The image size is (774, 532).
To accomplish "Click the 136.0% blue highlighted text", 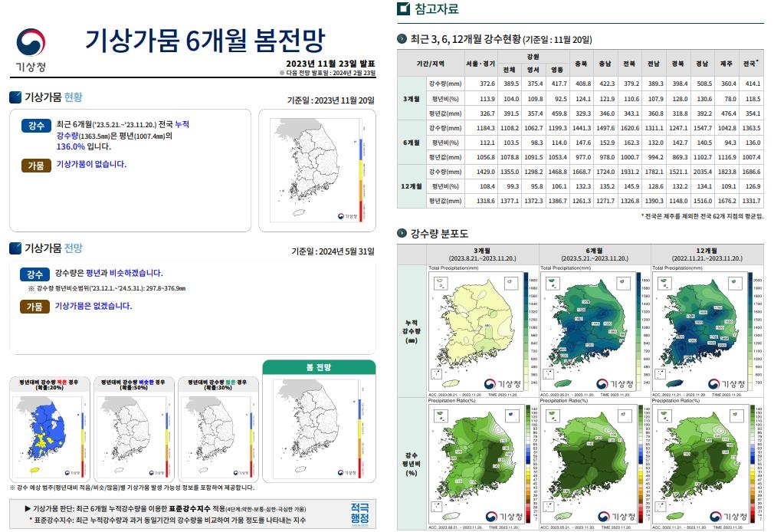I will [x=71, y=146].
